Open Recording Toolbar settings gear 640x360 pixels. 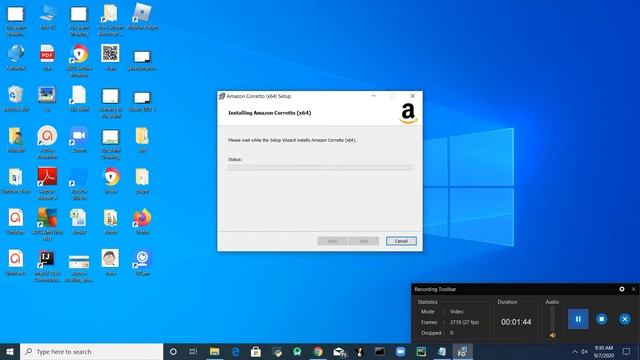coord(622,289)
